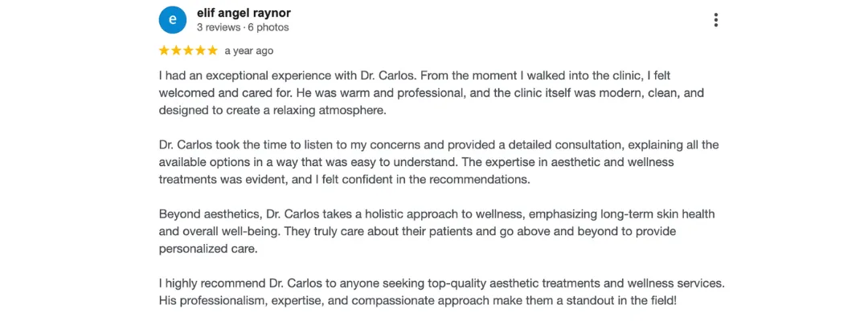View the reviewer's 6 photos count
868x321 pixels.
coord(268,27)
